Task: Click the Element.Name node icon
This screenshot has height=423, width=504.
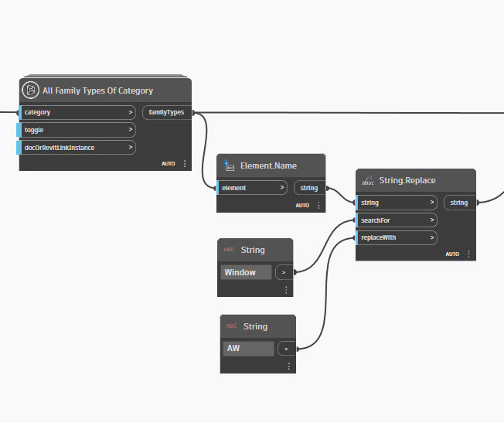Action: coord(229,165)
